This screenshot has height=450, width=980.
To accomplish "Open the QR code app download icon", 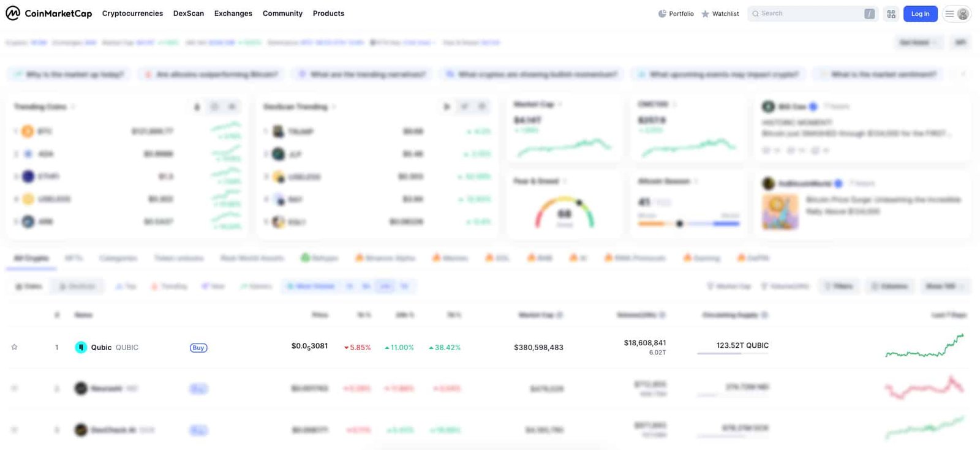I will pyautogui.click(x=891, y=13).
